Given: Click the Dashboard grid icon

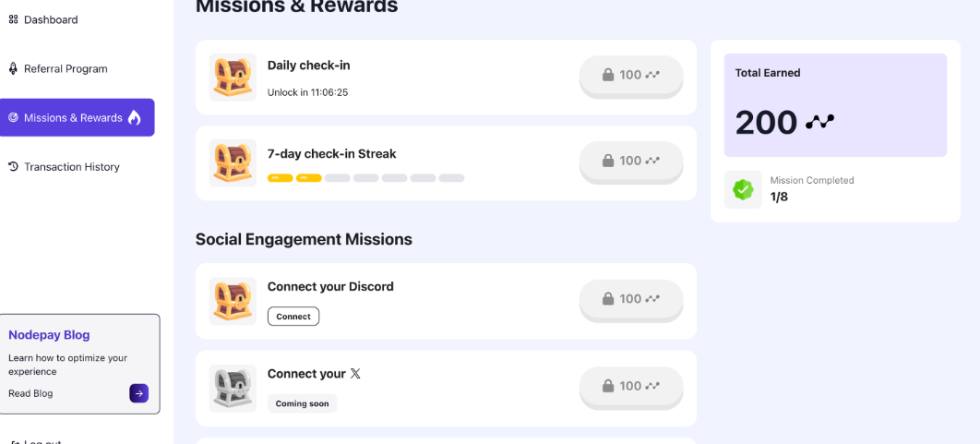Looking at the screenshot, I should (13, 20).
